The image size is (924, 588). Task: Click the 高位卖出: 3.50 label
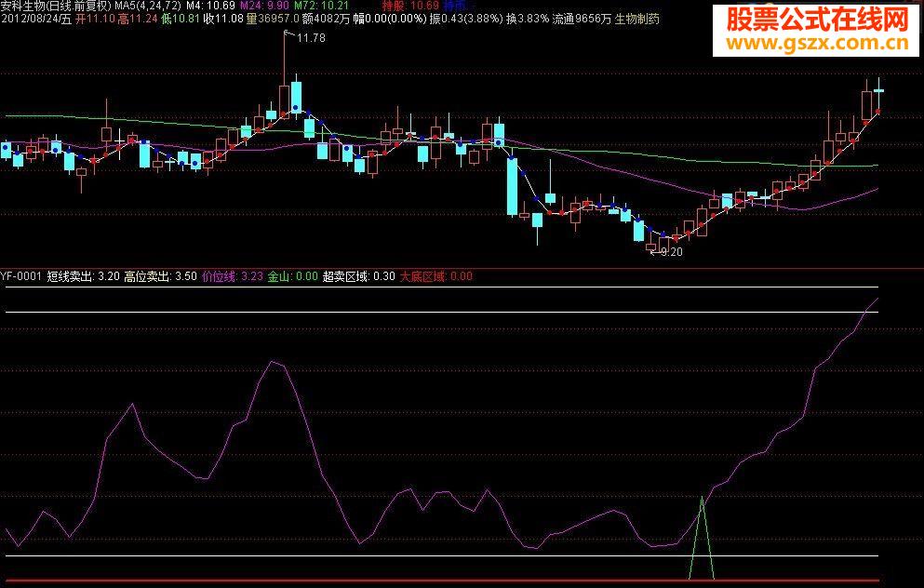click(160, 276)
